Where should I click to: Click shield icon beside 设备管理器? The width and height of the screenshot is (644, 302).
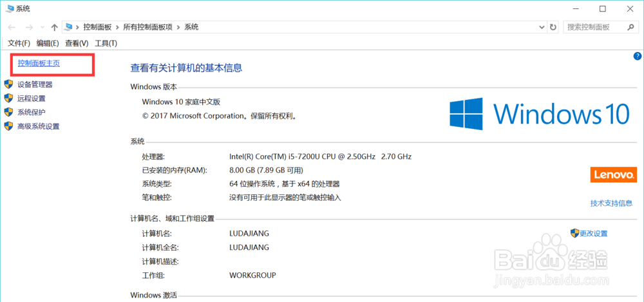tap(8, 84)
